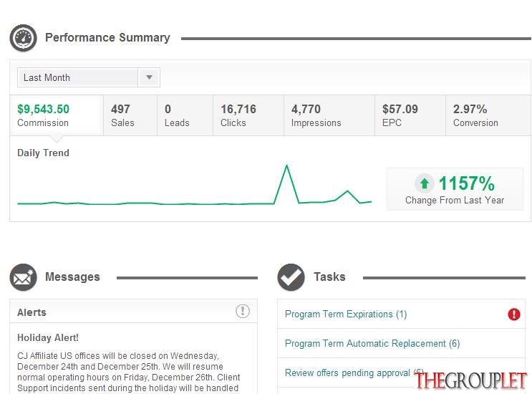The image size is (532, 394).
Task: Click the Alerts exclamation circle icon
Action: click(243, 311)
